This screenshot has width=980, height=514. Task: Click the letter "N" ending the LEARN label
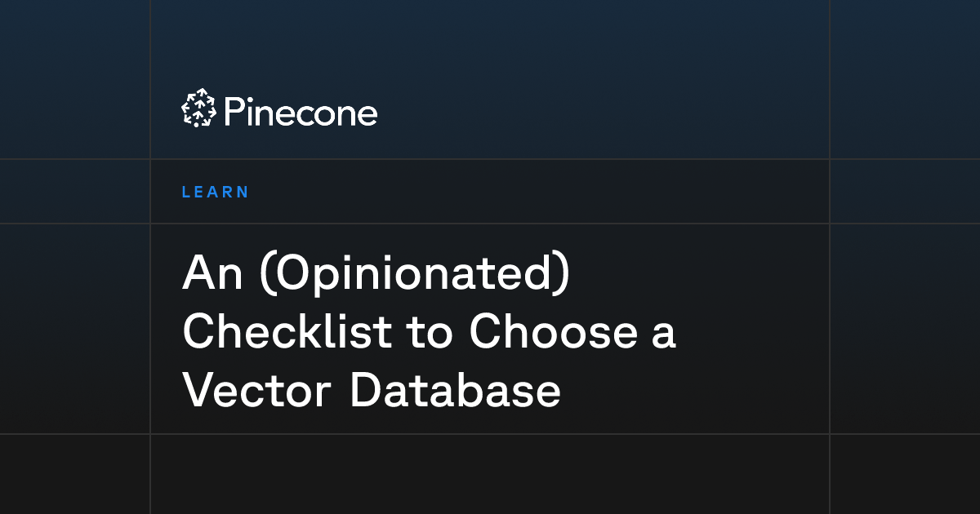[x=243, y=193]
